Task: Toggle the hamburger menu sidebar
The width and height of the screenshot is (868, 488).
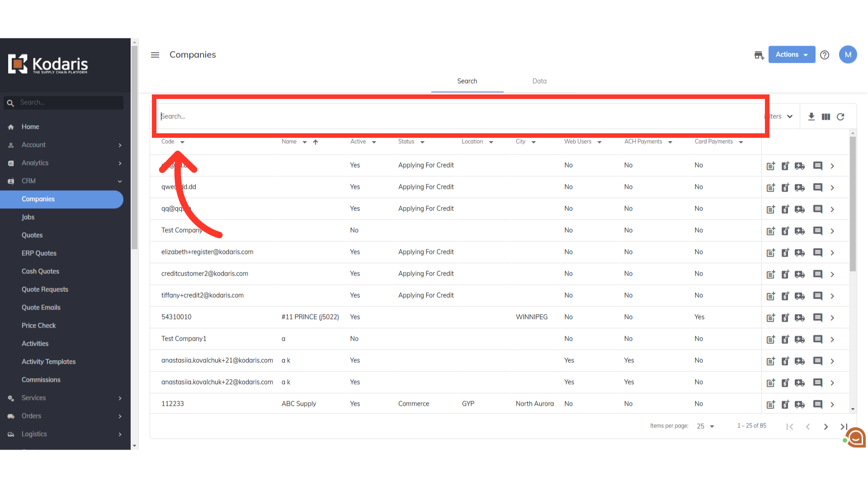Action: pos(155,55)
